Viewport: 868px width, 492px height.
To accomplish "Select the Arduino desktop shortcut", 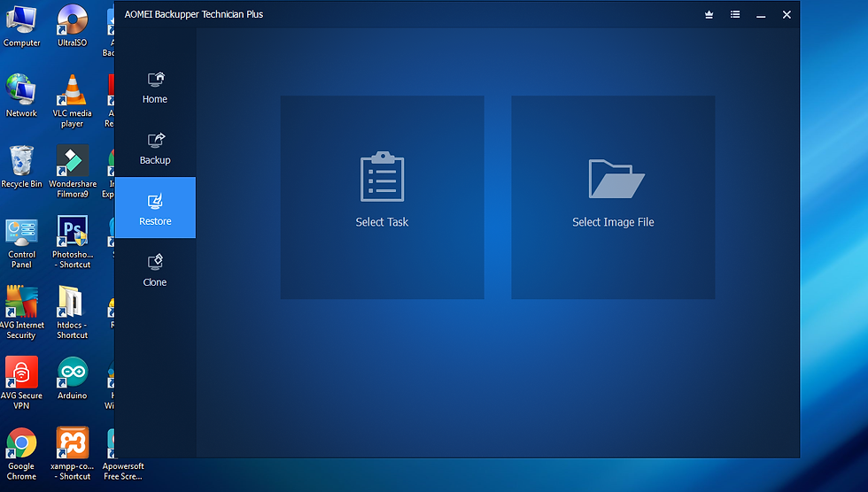I will click(73, 379).
